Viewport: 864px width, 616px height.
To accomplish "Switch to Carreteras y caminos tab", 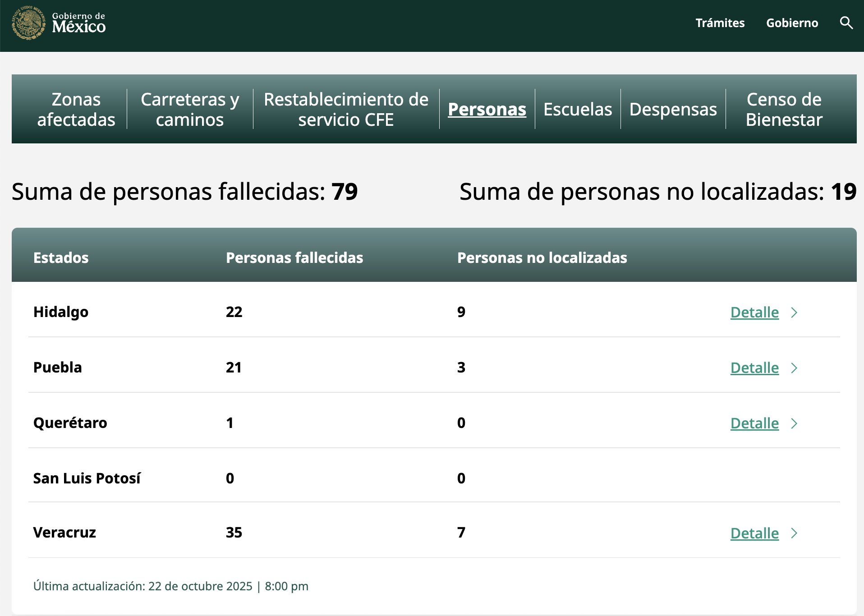I will click(x=190, y=110).
